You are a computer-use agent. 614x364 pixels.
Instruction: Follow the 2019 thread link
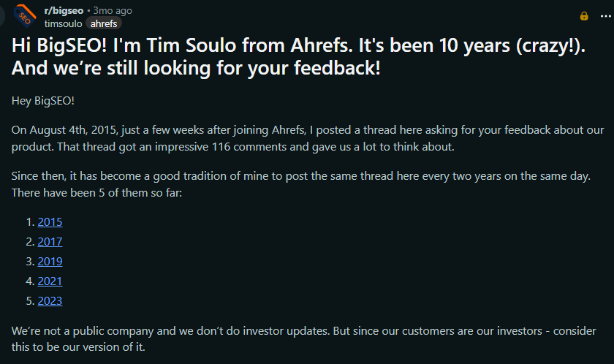point(50,261)
